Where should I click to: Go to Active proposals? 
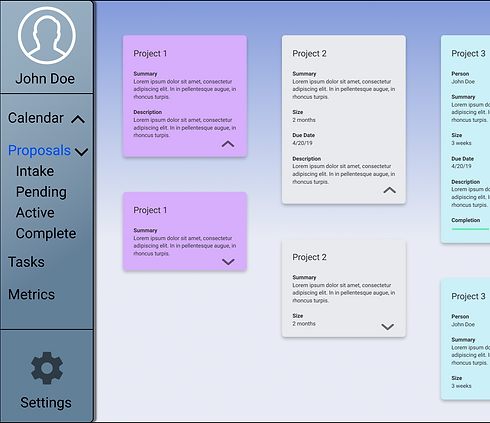35,213
